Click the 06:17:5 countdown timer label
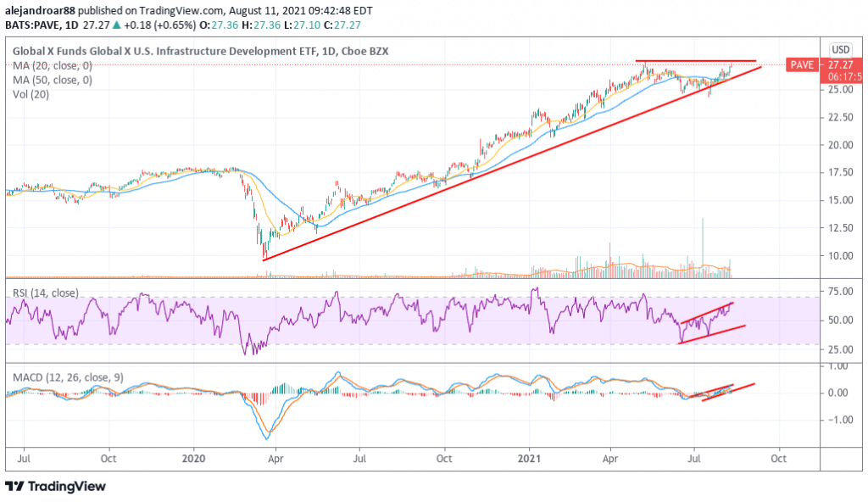The width and height of the screenshot is (868, 502). (x=845, y=77)
